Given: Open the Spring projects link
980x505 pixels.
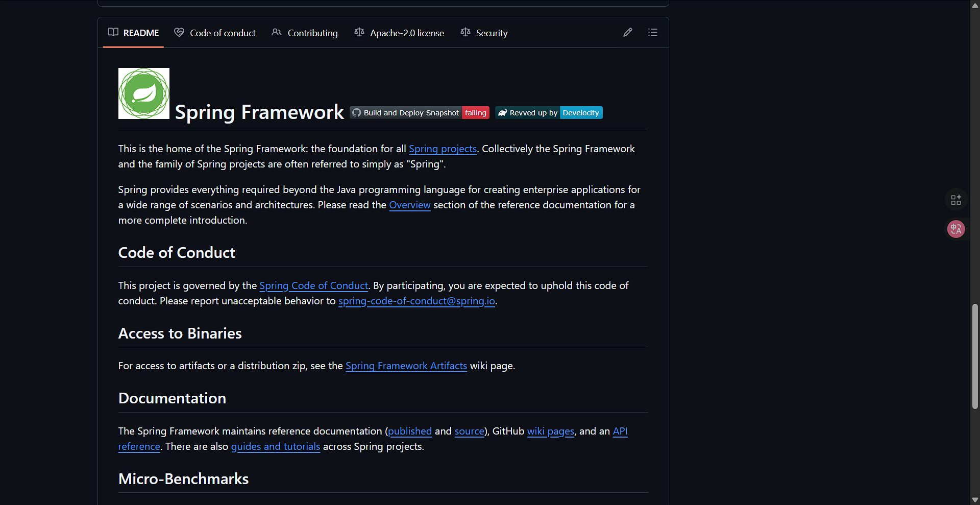Looking at the screenshot, I should 443,149.
